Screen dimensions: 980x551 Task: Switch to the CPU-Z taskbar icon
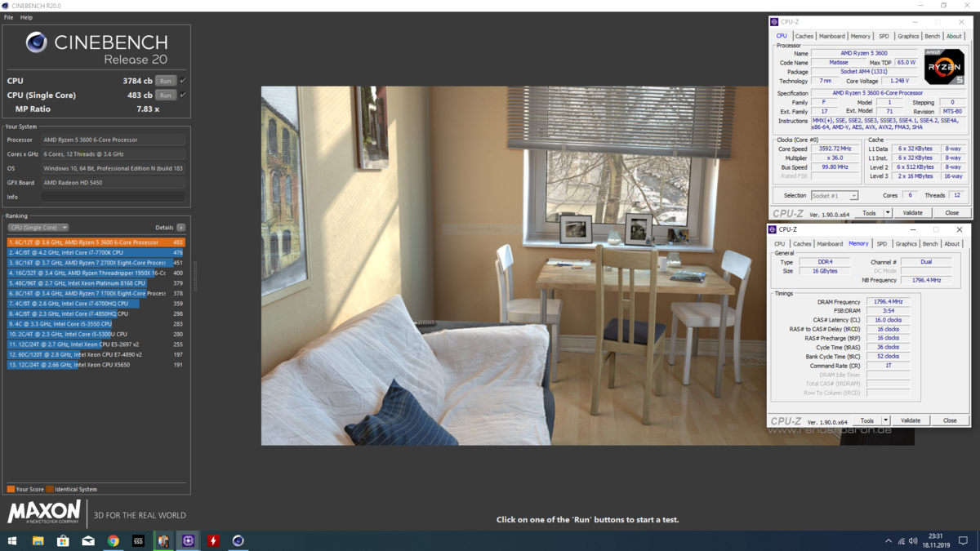pos(189,541)
